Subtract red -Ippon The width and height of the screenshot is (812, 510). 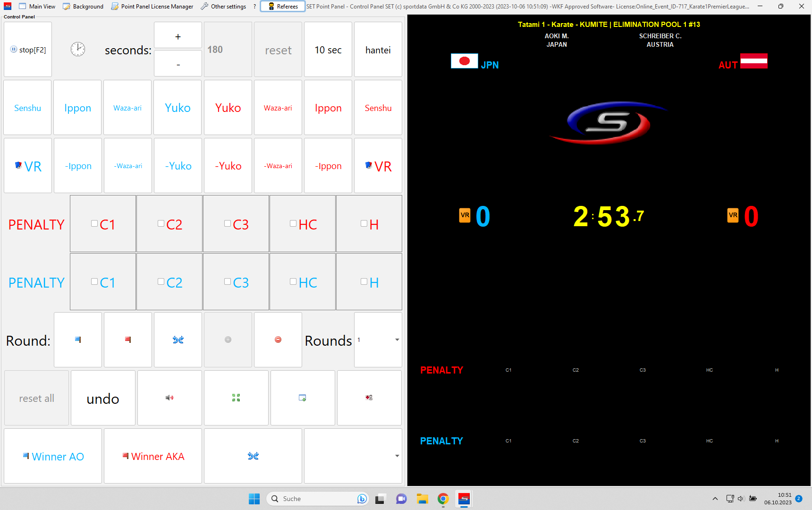[328, 166]
